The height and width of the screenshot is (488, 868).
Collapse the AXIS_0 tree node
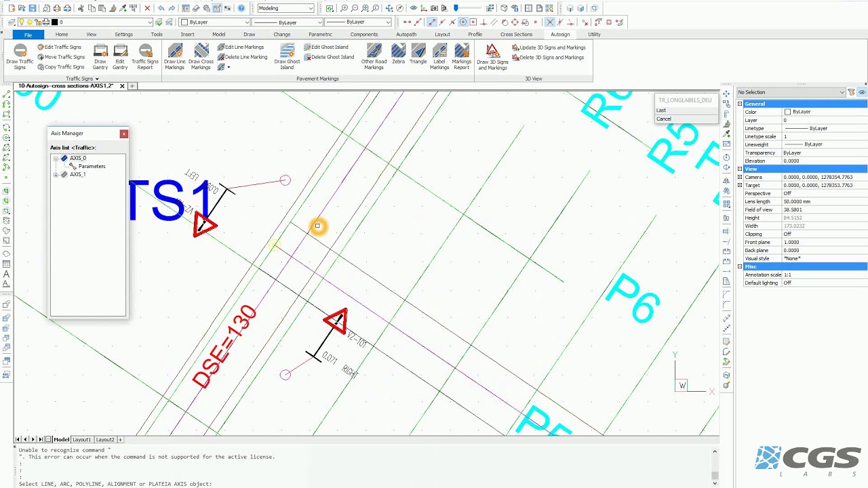pos(56,158)
